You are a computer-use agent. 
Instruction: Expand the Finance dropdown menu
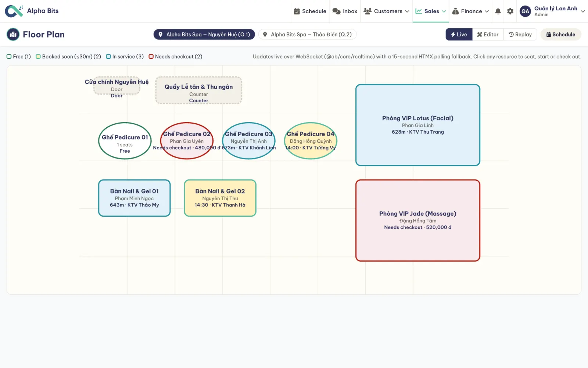(x=470, y=11)
